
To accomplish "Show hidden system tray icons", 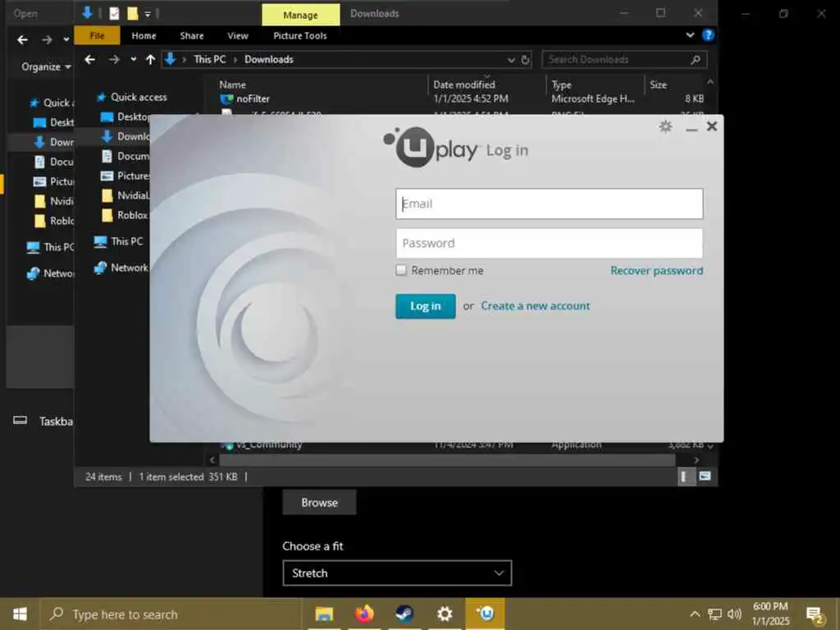I will [x=695, y=614].
